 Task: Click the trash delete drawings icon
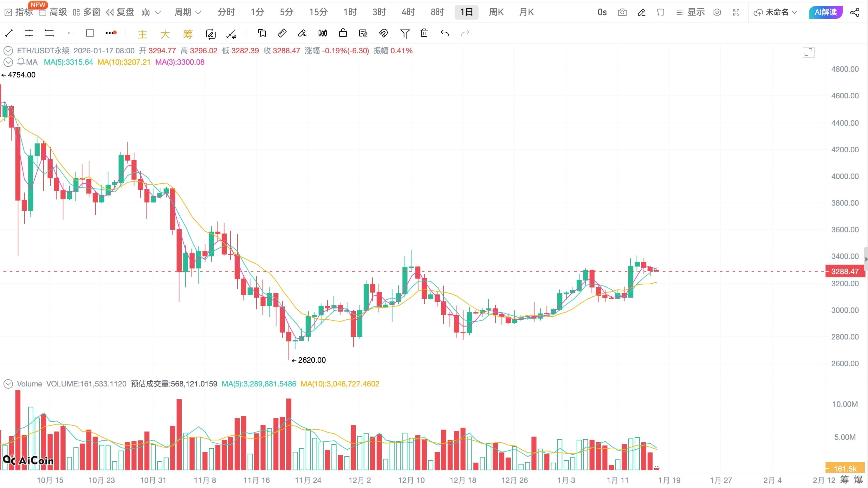pos(424,33)
